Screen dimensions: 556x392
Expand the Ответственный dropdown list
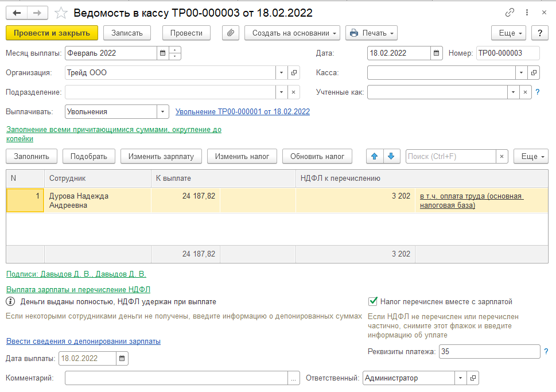(x=460, y=378)
